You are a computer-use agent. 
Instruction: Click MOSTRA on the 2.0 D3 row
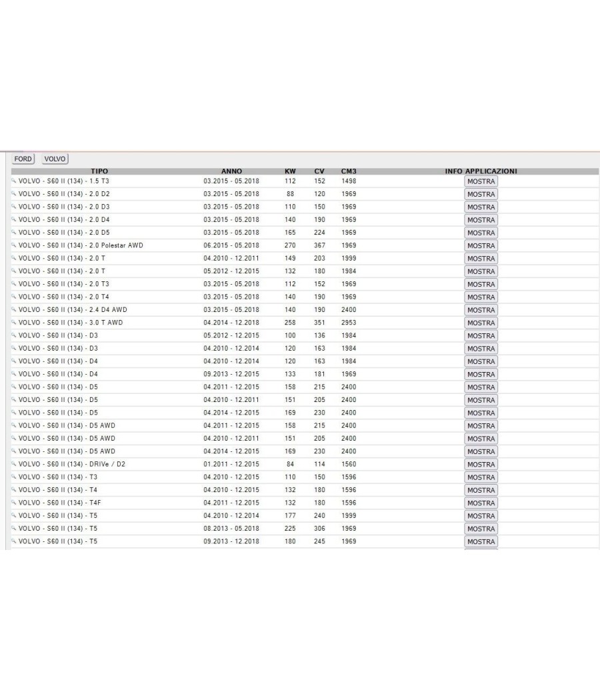tap(481, 207)
